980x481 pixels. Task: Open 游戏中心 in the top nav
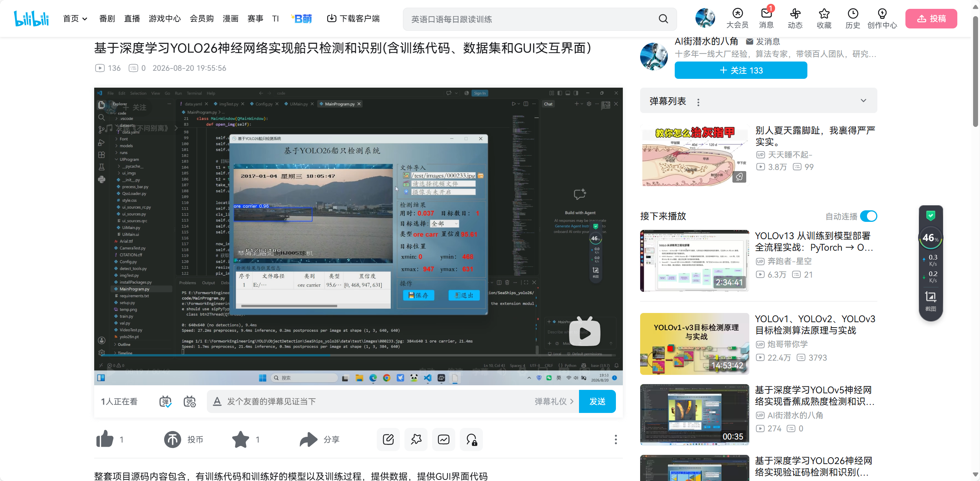coord(165,18)
